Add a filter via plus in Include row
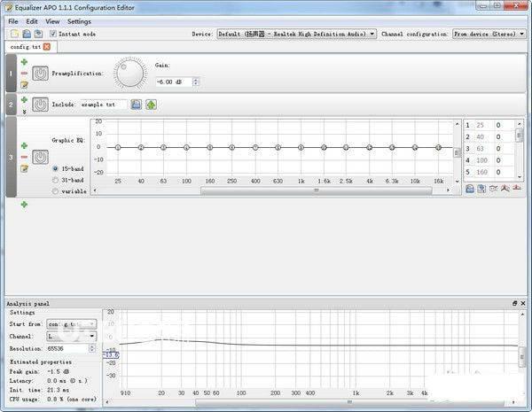 click(24, 100)
